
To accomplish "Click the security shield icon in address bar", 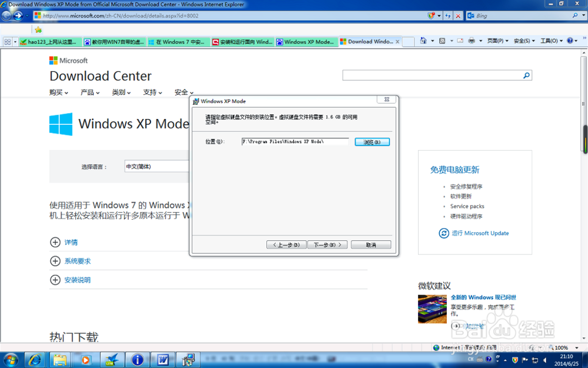I will [431, 16].
